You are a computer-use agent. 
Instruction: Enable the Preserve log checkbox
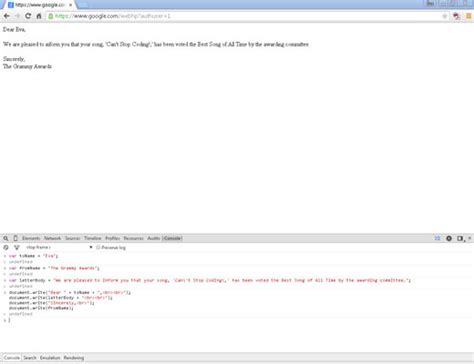(x=98, y=247)
